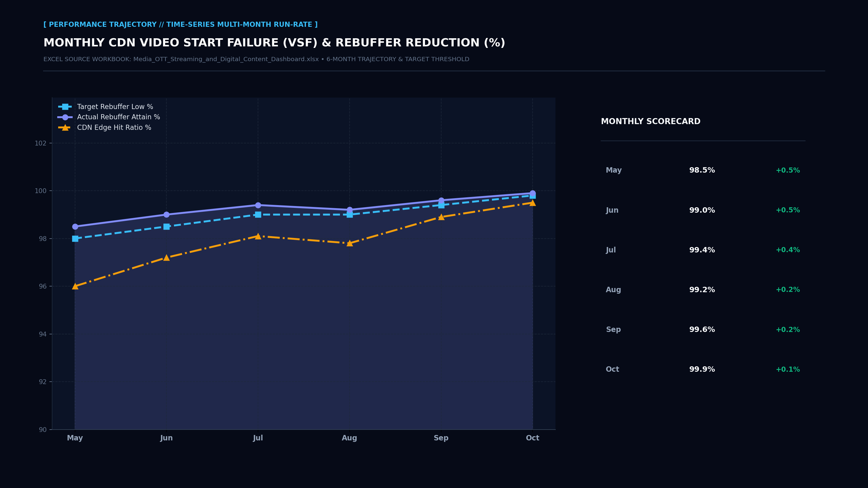Image resolution: width=868 pixels, height=488 pixels.
Task: Click the PERFORMANCE TRAJECTORY bracketed header
Action: (x=181, y=25)
